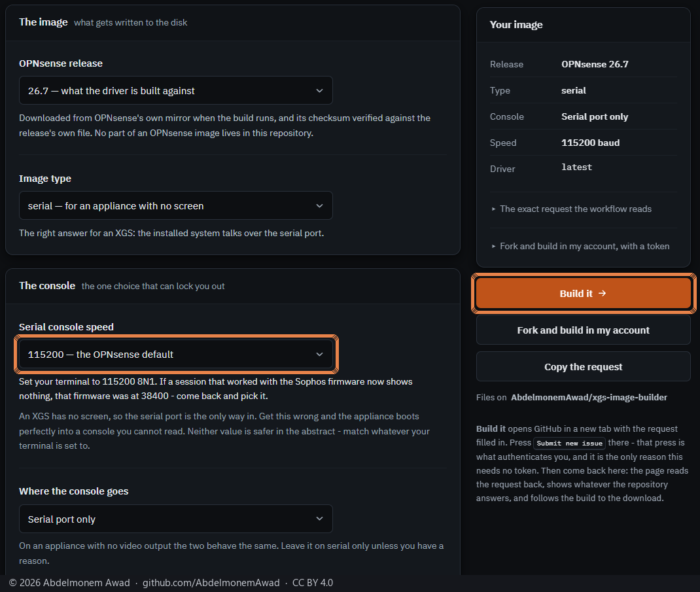Click the chevron on the OPNsense release select
The width and height of the screenshot is (700, 592).
319,91
